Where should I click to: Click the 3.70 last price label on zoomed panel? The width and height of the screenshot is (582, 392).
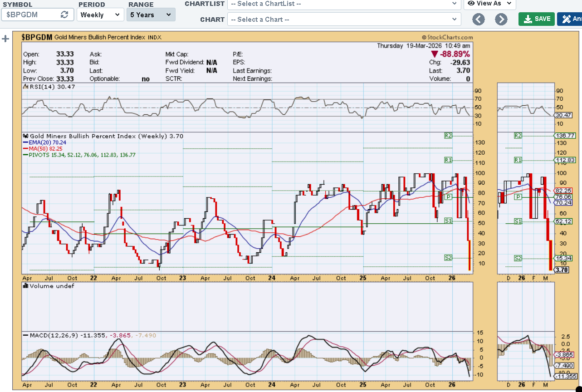[x=562, y=269]
